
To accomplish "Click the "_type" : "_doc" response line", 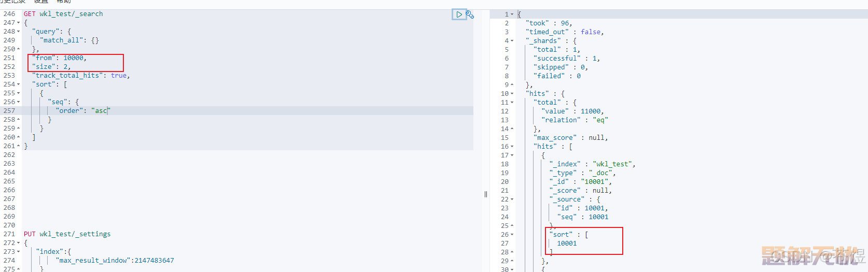I will (583, 173).
